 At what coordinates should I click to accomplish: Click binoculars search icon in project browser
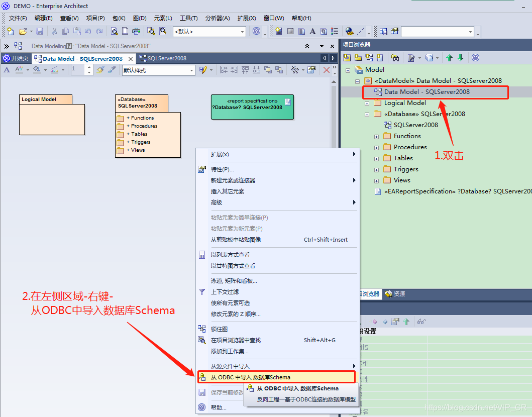point(395,58)
